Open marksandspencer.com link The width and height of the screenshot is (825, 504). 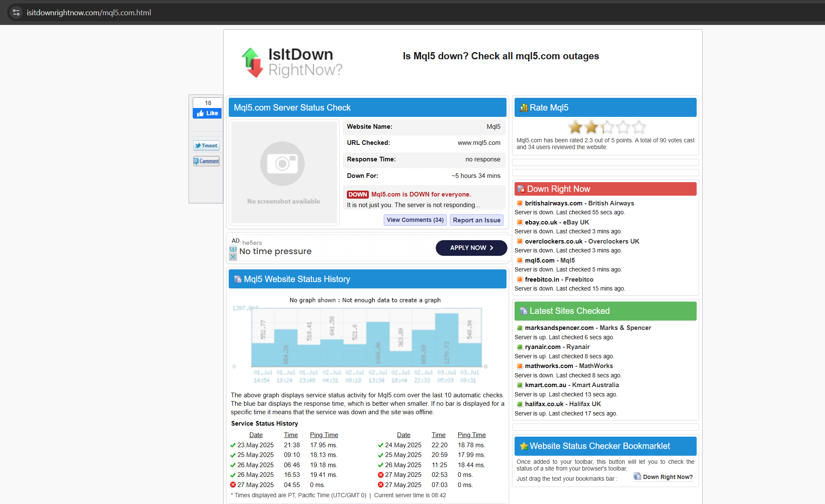click(559, 328)
